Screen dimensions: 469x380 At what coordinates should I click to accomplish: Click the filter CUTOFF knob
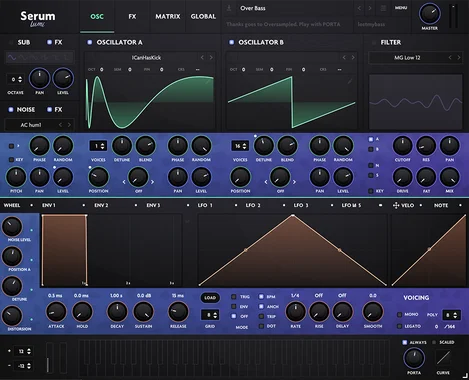click(x=403, y=146)
